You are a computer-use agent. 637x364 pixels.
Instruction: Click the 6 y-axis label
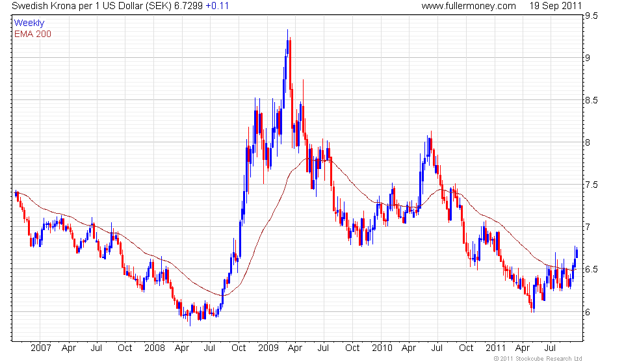pyautogui.click(x=588, y=312)
